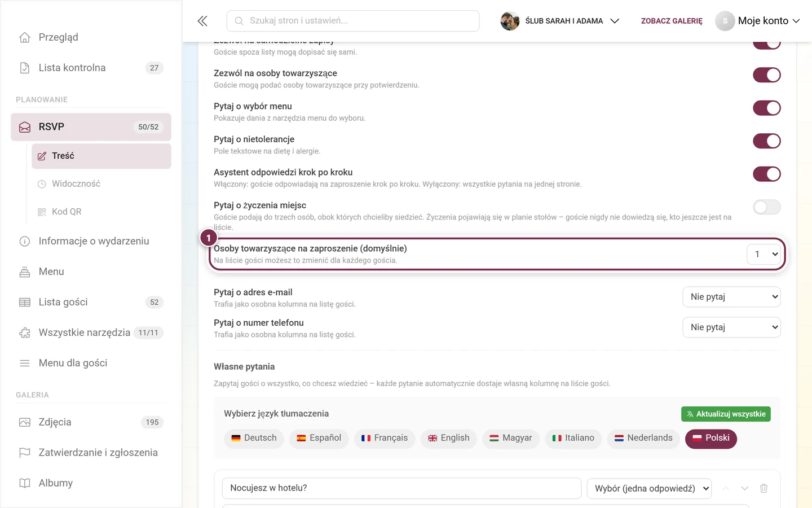Screen dimensions: 812x508
Task: Focus the Szukaj stron i ustawień search field
Action: (x=353, y=21)
